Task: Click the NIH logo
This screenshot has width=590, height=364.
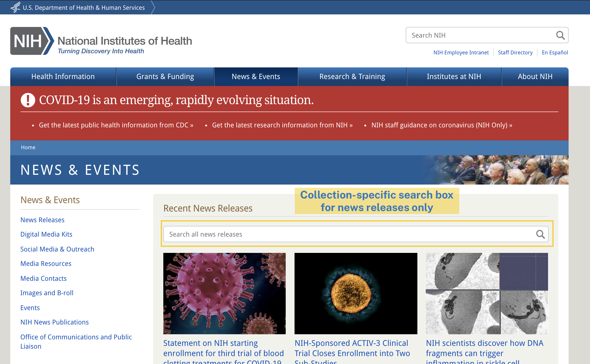Action: pos(32,41)
